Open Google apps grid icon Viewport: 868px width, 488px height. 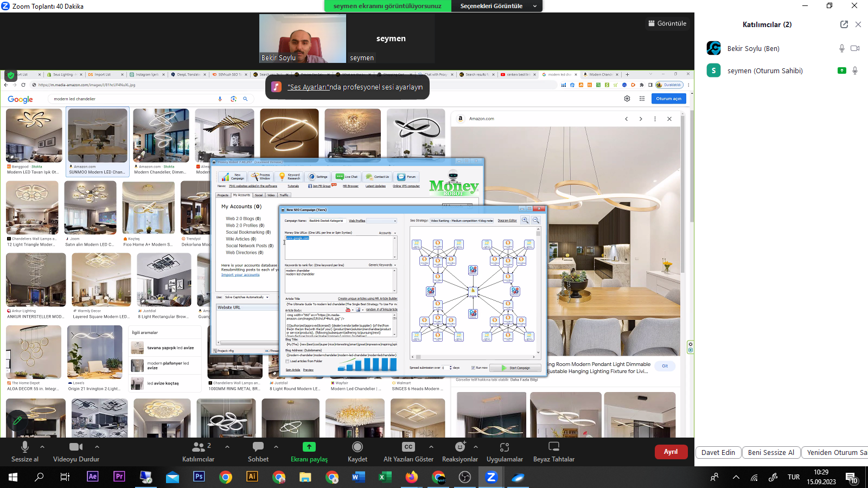[x=642, y=99]
